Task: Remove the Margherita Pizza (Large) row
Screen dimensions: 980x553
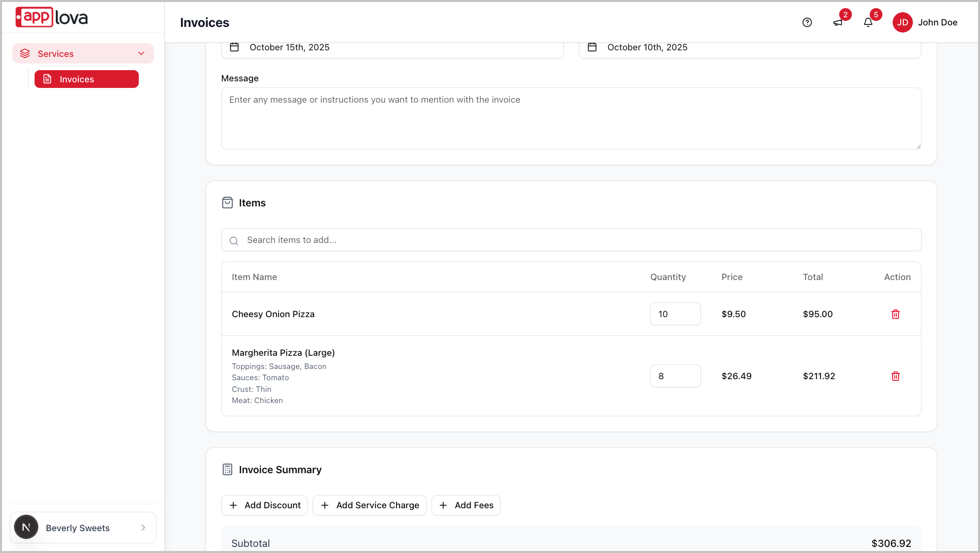Action: [x=895, y=376]
